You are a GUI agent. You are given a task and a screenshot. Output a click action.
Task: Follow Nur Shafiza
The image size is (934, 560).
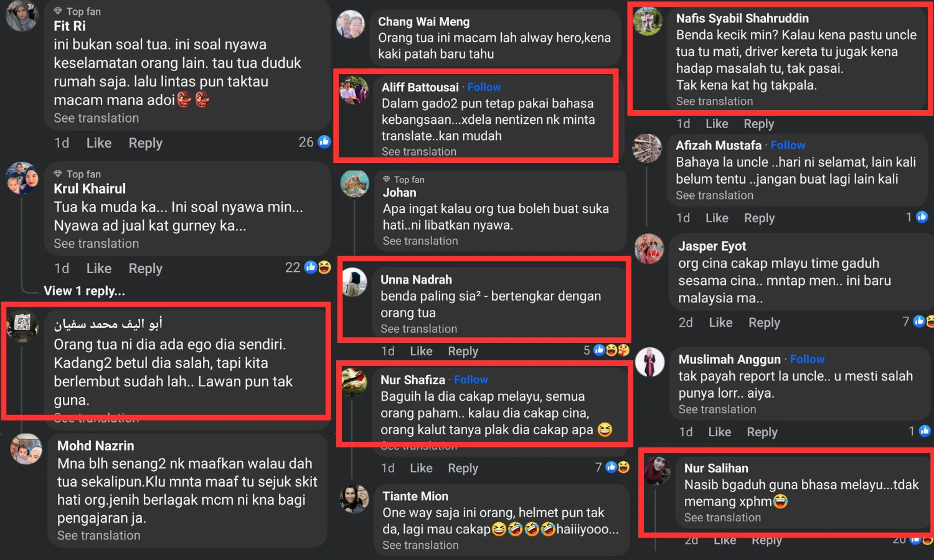pos(471,380)
